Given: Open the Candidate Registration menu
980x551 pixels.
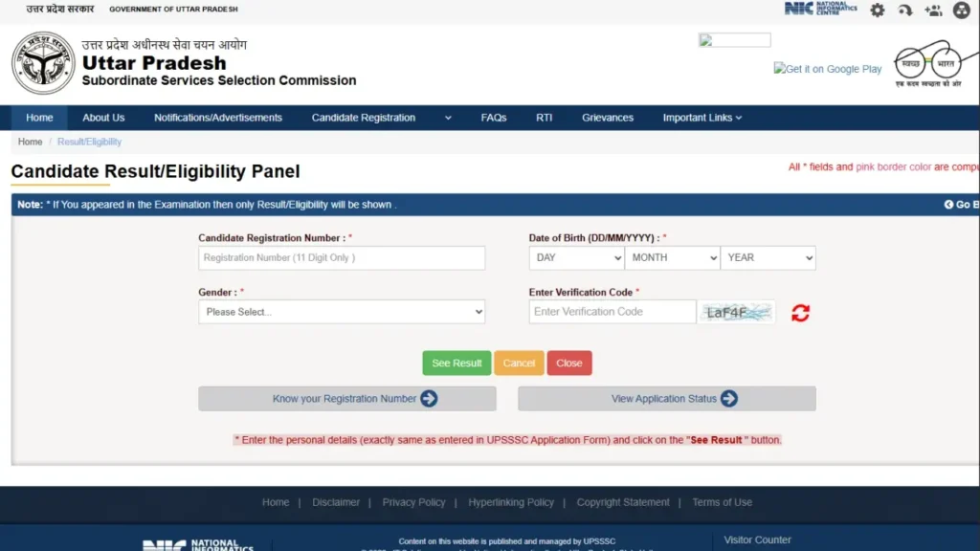Looking at the screenshot, I should coord(381,118).
